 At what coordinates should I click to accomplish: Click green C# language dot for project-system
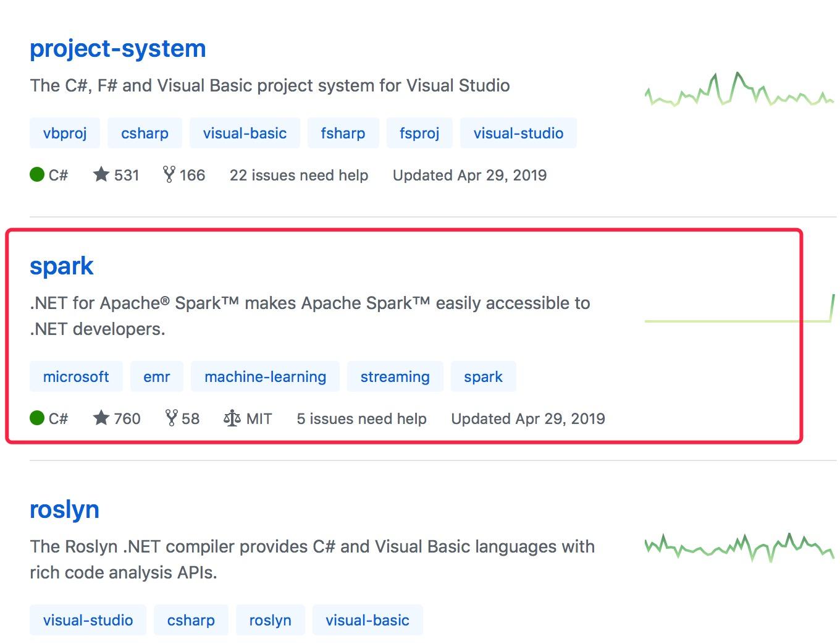(37, 175)
